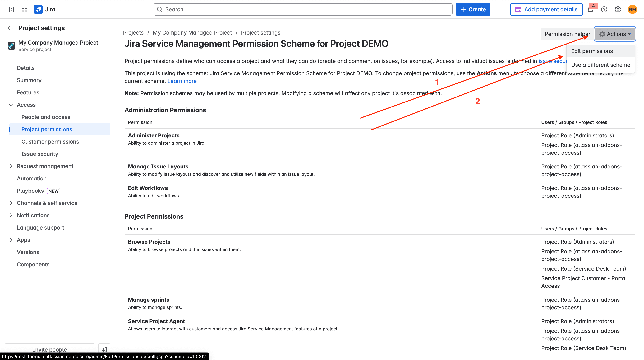The height and width of the screenshot is (360, 644).
Task: Click Project settings breadcrumb
Action: click(260, 33)
